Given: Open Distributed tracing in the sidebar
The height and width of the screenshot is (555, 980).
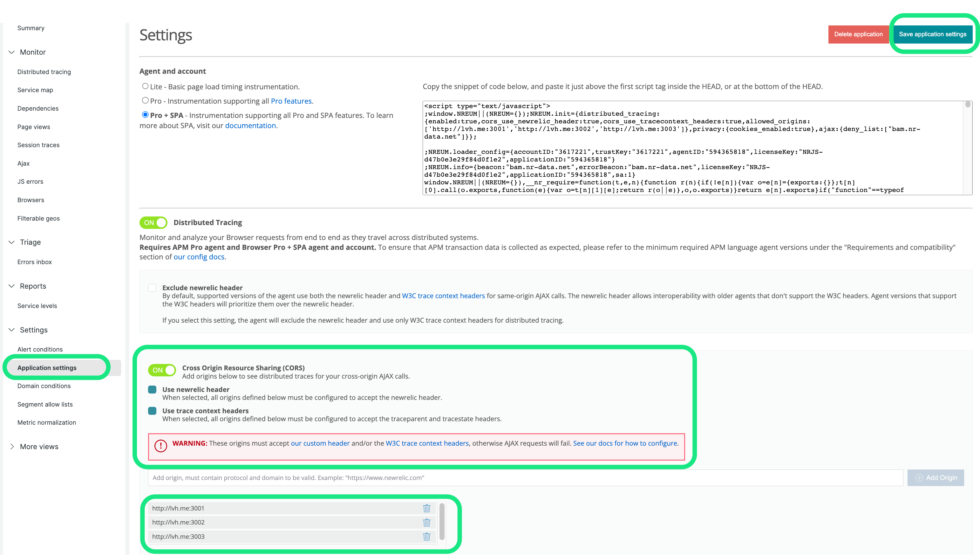Looking at the screenshot, I should (x=44, y=72).
